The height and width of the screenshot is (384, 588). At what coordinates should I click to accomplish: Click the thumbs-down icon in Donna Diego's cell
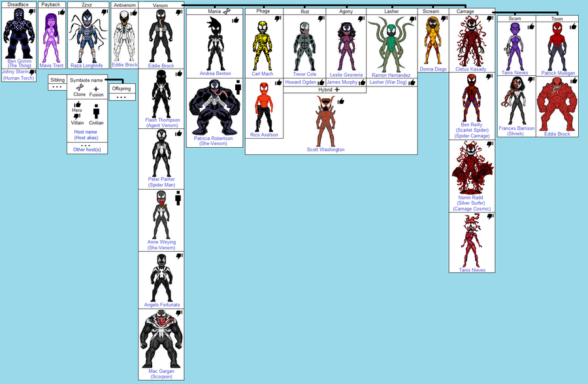444,18
